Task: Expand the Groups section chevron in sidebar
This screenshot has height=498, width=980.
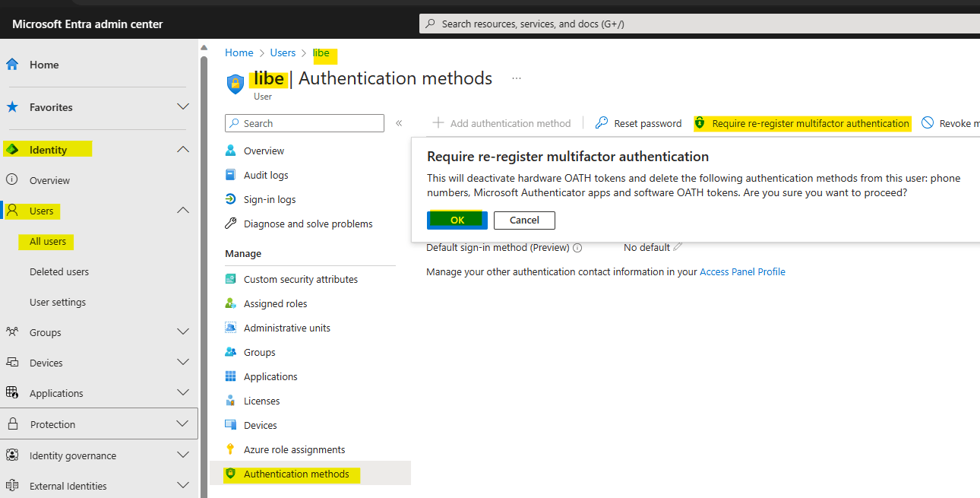Action: [x=183, y=332]
